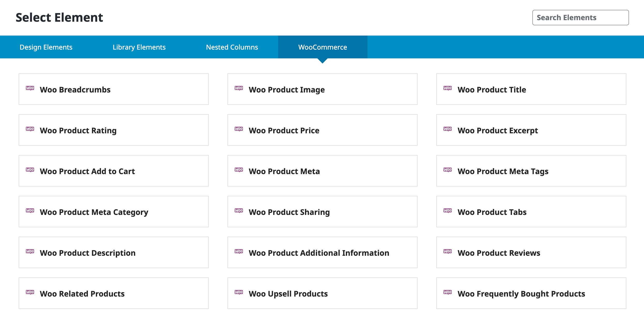Click the 'Woo Product Image' label
The width and height of the screenshot is (644, 326).
click(x=287, y=90)
